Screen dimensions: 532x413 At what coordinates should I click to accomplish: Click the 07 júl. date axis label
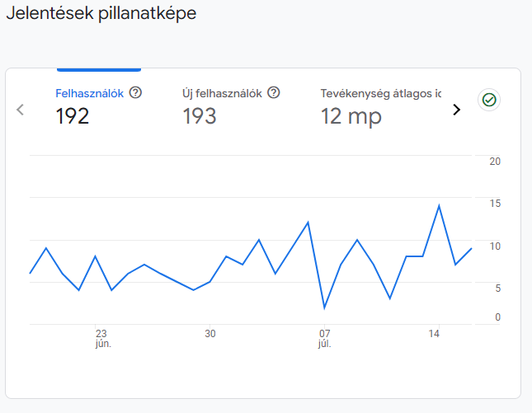(324, 338)
